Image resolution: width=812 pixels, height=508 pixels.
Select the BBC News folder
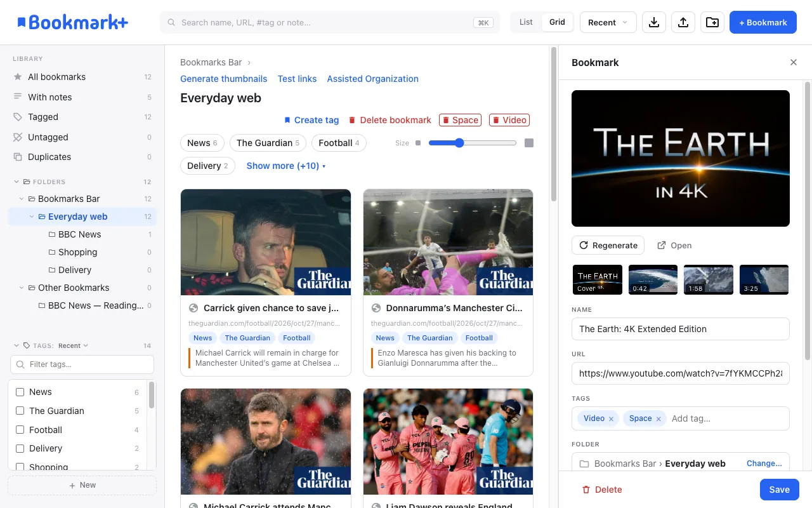tap(82, 234)
